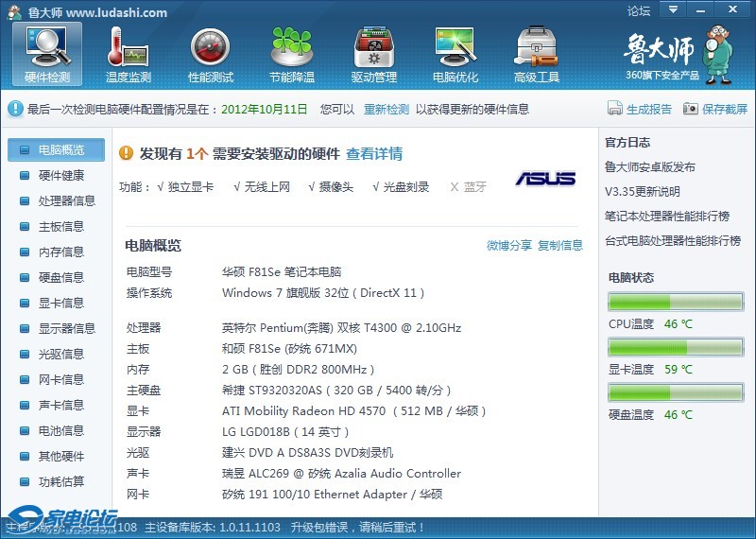This screenshot has height=539, width=756.
Task: Switch to 显卡信息 in the sidebar
Action: 60,303
